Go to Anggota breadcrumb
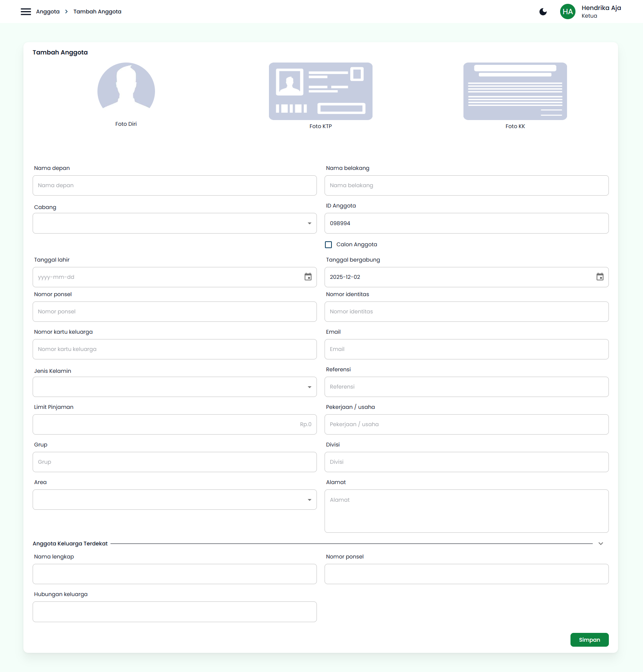Viewport: 643px width, 672px height. pos(48,12)
